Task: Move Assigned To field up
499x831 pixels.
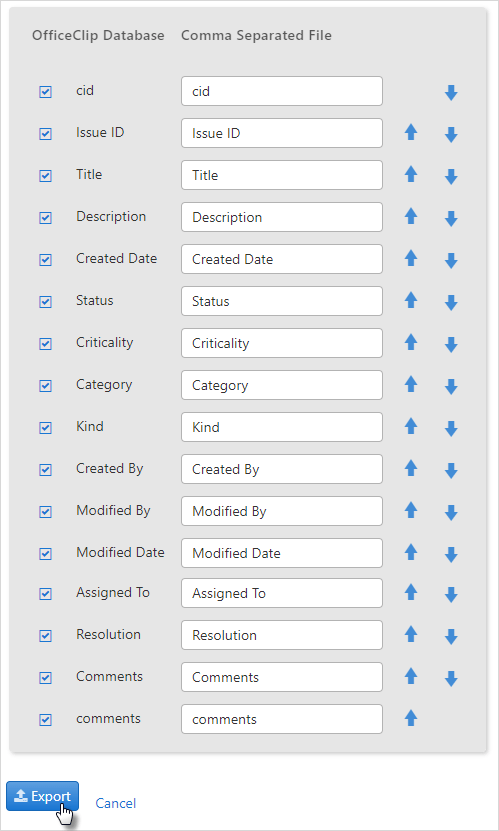Action: pyautogui.click(x=411, y=592)
